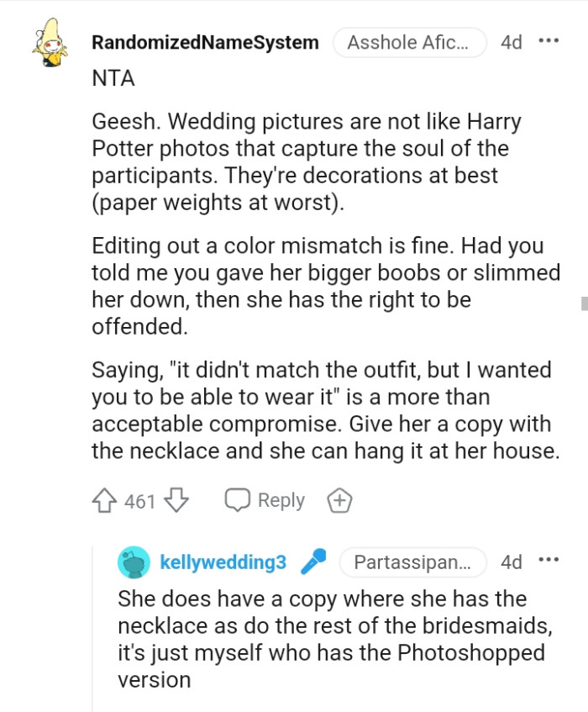588x712 pixels.
Task: Expand the truncated 'Asshole Afic...' flair badge
Action: pyautogui.click(x=410, y=42)
